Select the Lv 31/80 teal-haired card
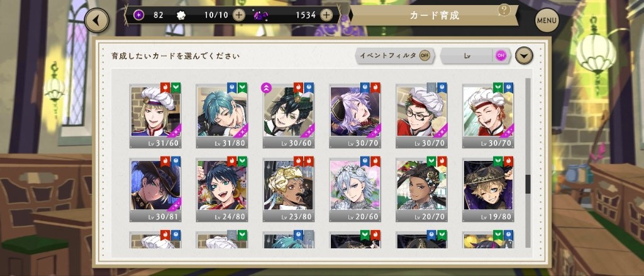 point(222,116)
